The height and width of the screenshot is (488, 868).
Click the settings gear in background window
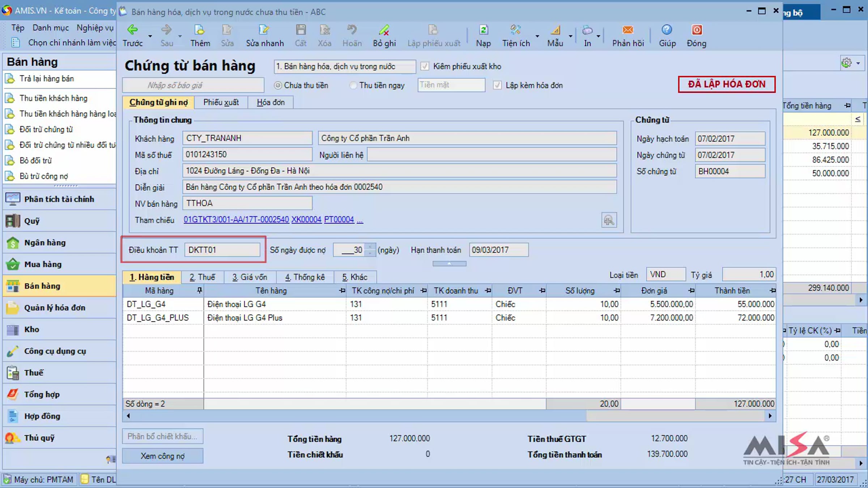coord(847,63)
